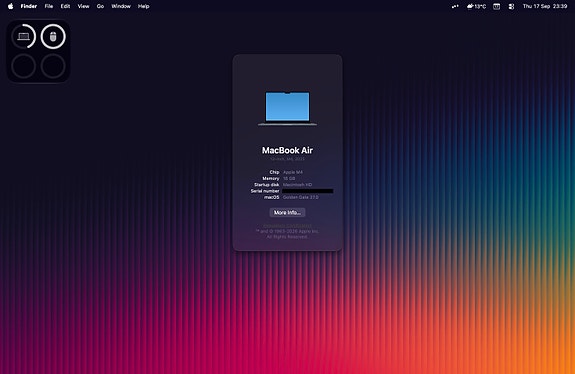Click the Memory value 16 GB
Image resolution: width=575 pixels, height=374 pixels.
pyautogui.click(x=289, y=179)
